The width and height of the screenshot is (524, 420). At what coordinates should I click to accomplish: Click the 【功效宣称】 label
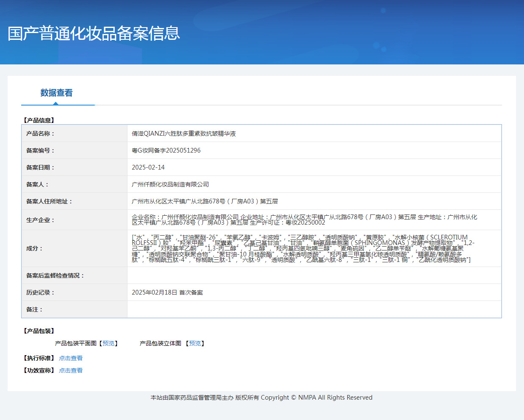(x=39, y=370)
